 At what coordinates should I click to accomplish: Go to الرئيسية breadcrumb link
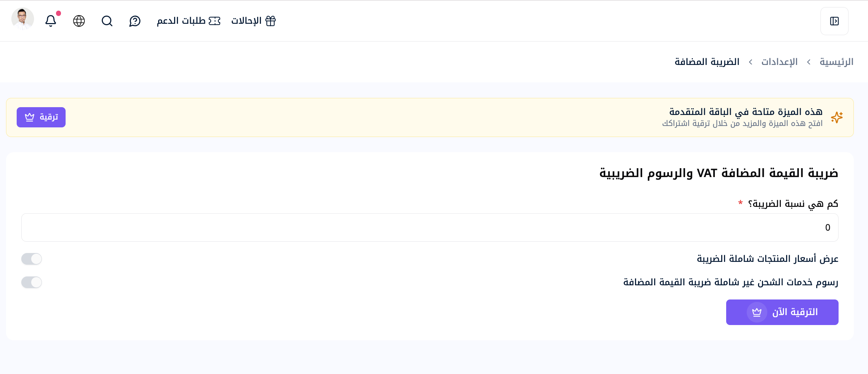pos(836,62)
